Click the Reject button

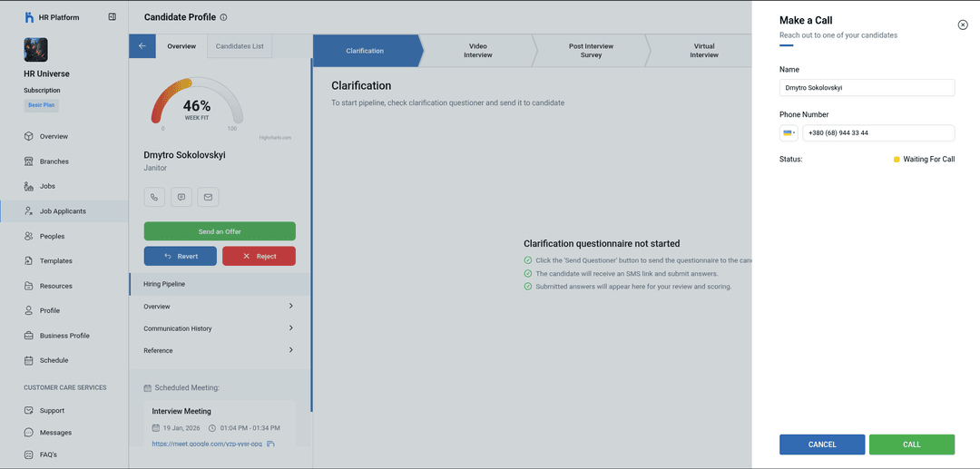259,256
